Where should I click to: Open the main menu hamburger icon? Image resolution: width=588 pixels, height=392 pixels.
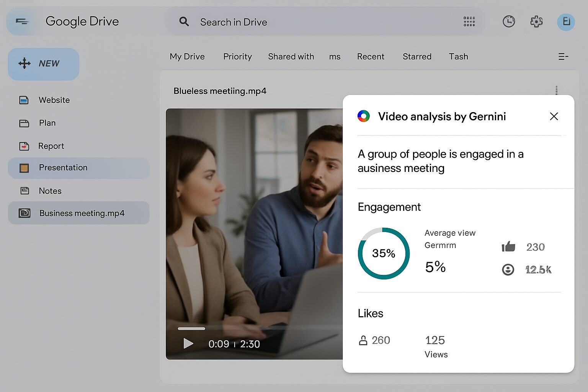coord(22,21)
